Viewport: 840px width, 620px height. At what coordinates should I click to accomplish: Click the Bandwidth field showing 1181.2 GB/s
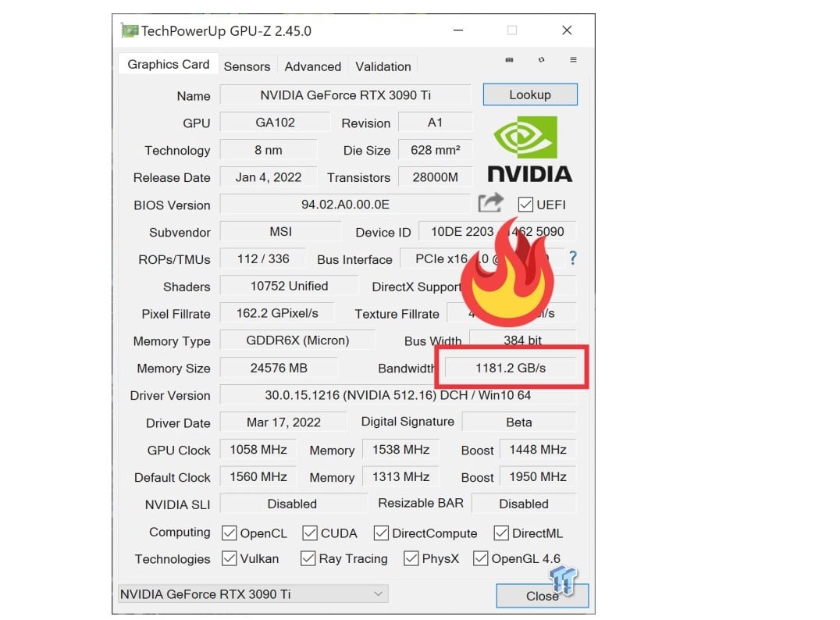coord(510,368)
